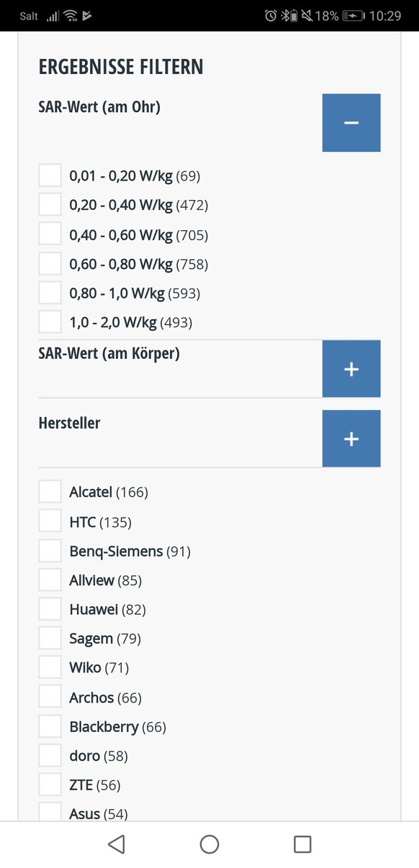The width and height of the screenshot is (419, 868).
Task: Tap the Bluetooth status icon
Action: [x=284, y=15]
